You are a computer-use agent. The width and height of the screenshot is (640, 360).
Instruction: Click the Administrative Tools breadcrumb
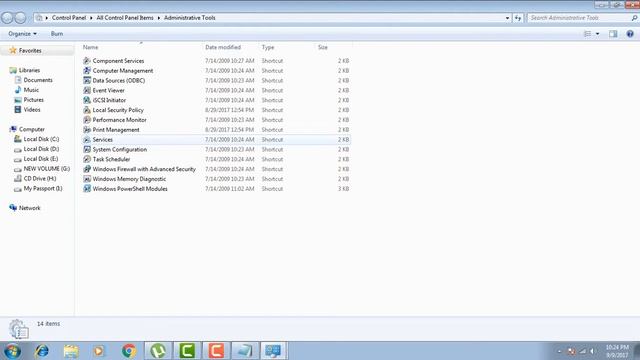click(x=190, y=18)
